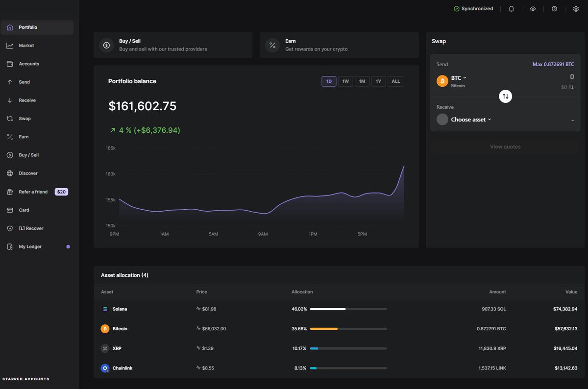Click the Synchronized status indicator
Image resolution: width=588 pixels, height=389 pixels.
(x=473, y=9)
